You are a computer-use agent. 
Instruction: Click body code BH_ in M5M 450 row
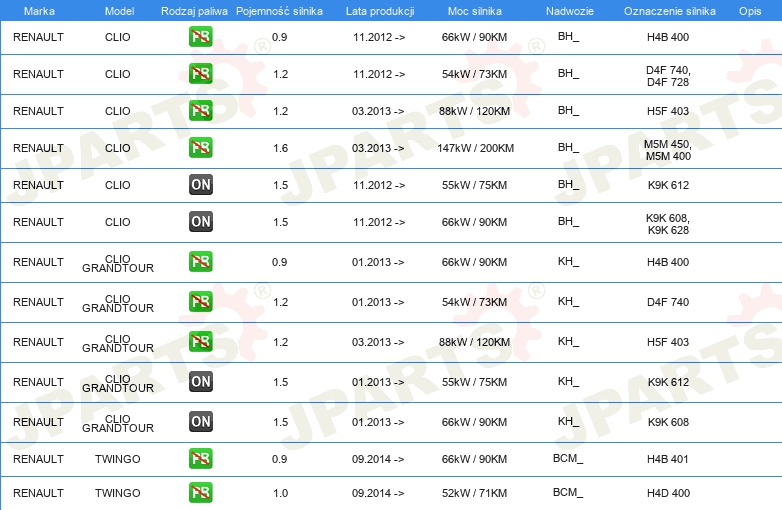coord(568,148)
